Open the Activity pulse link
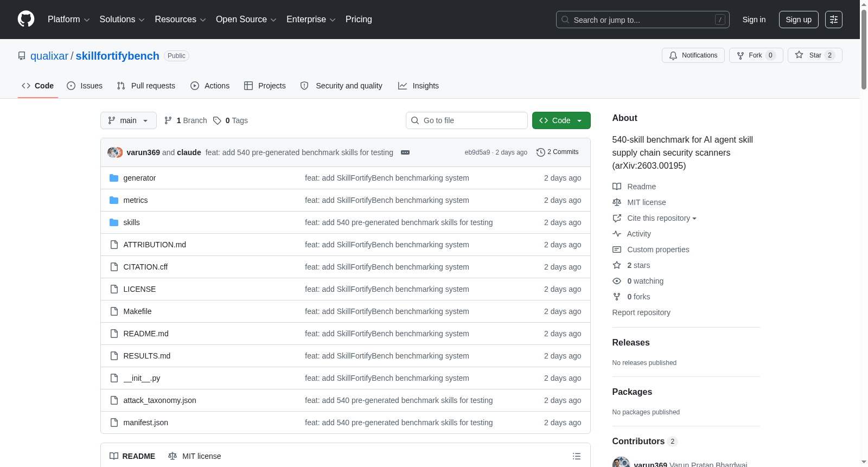This screenshot has width=868, height=467. 631,234
